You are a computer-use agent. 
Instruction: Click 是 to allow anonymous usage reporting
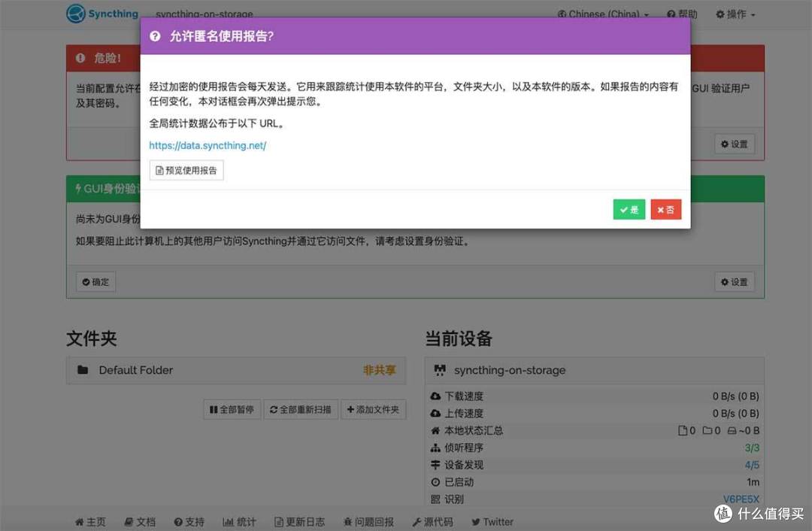point(629,210)
